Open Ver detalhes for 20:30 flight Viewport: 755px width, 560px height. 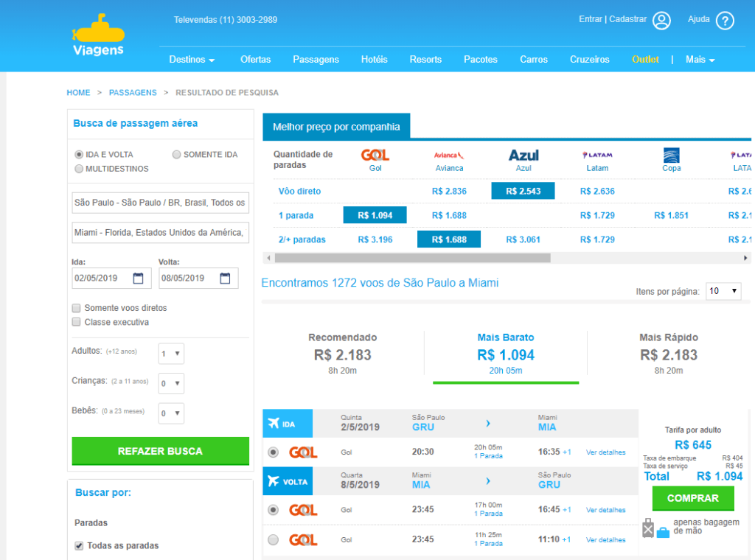606,452
